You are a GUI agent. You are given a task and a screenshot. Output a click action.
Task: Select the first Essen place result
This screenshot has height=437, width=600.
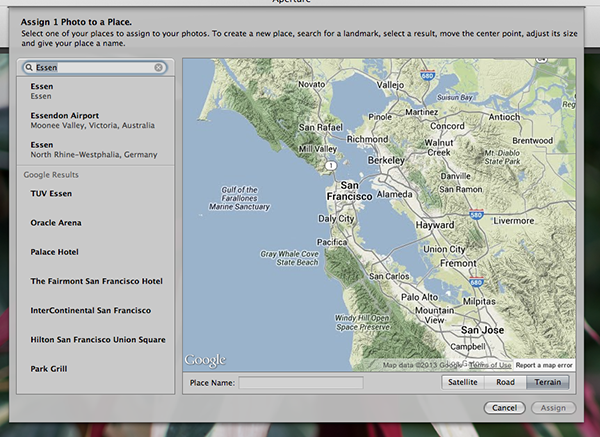96,91
